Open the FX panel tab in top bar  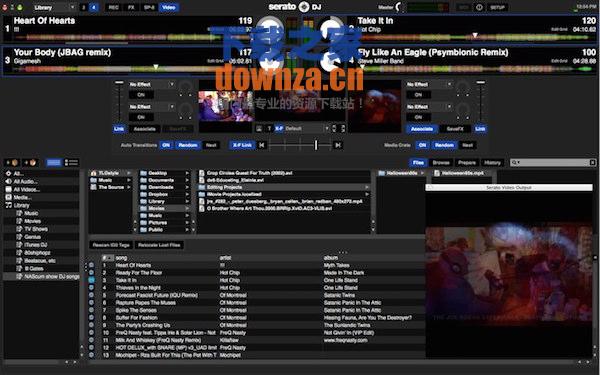(x=131, y=7)
